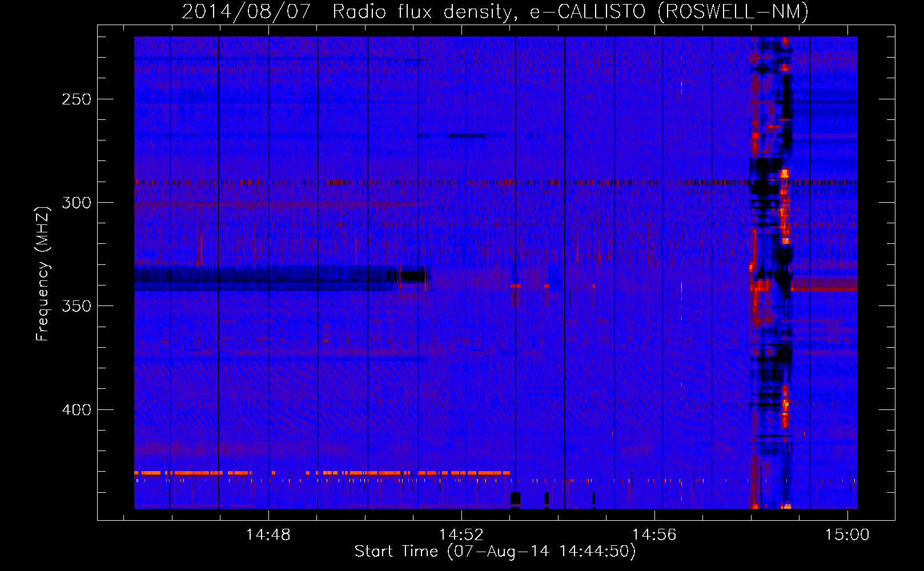Click the 350 frequency tick label
Image resolution: width=924 pixels, height=571 pixels.
coord(77,306)
